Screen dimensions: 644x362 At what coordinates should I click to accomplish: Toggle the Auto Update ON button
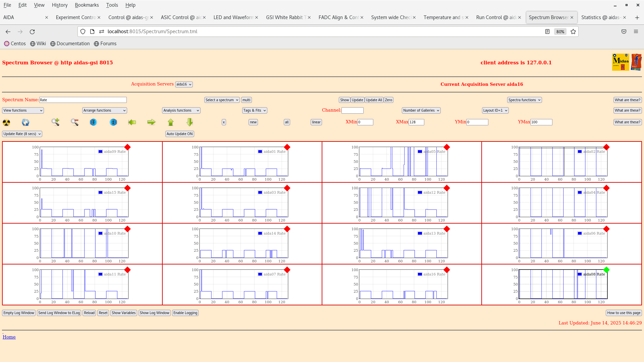[179, 134]
